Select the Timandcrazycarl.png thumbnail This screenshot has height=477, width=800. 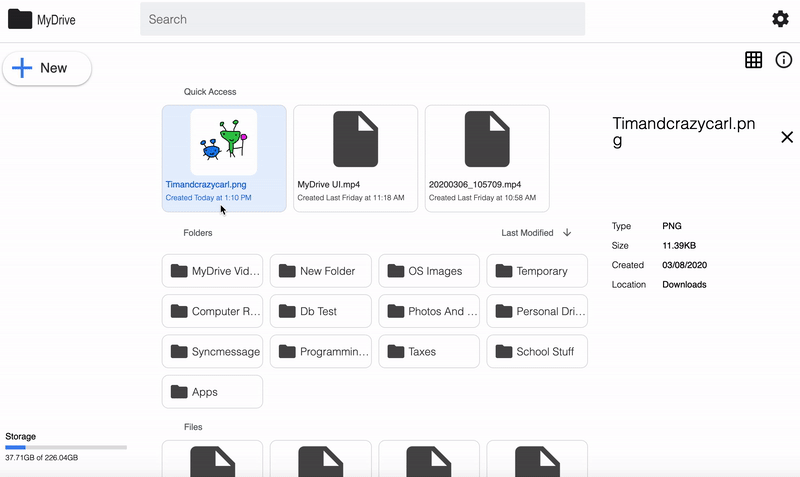[x=223, y=142]
